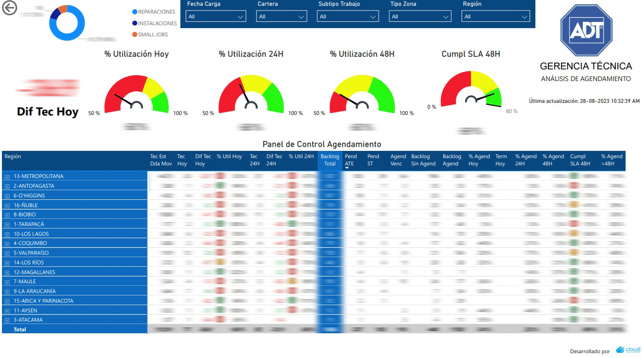
Task: Expand the 10-LOS LAGOS row
Action: tap(7, 234)
